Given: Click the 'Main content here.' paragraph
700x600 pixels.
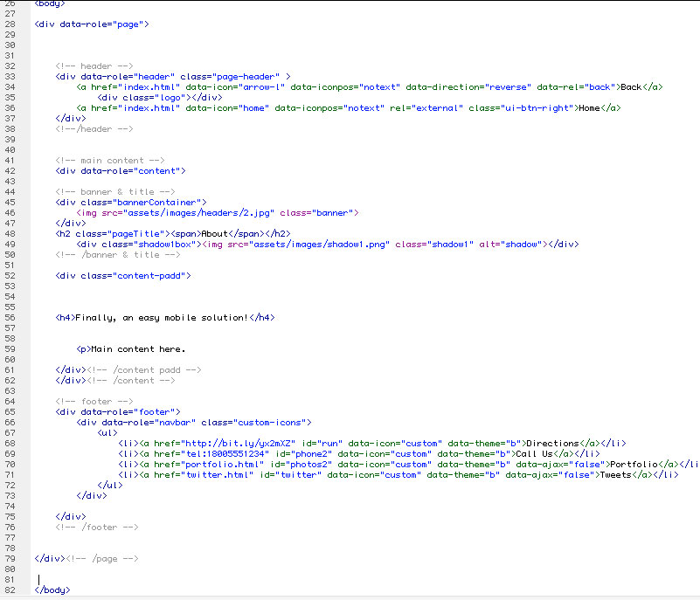Looking at the screenshot, I should (x=131, y=349).
